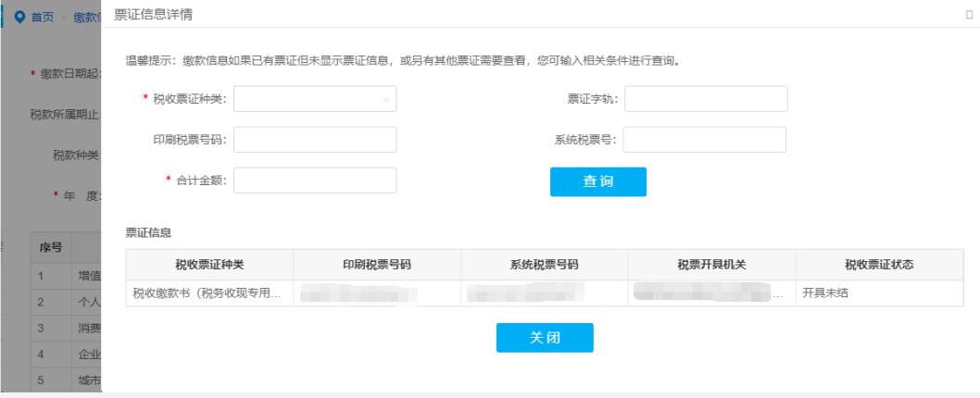Click the location pin icon beside 首页
980x398 pixels.
click(18, 18)
